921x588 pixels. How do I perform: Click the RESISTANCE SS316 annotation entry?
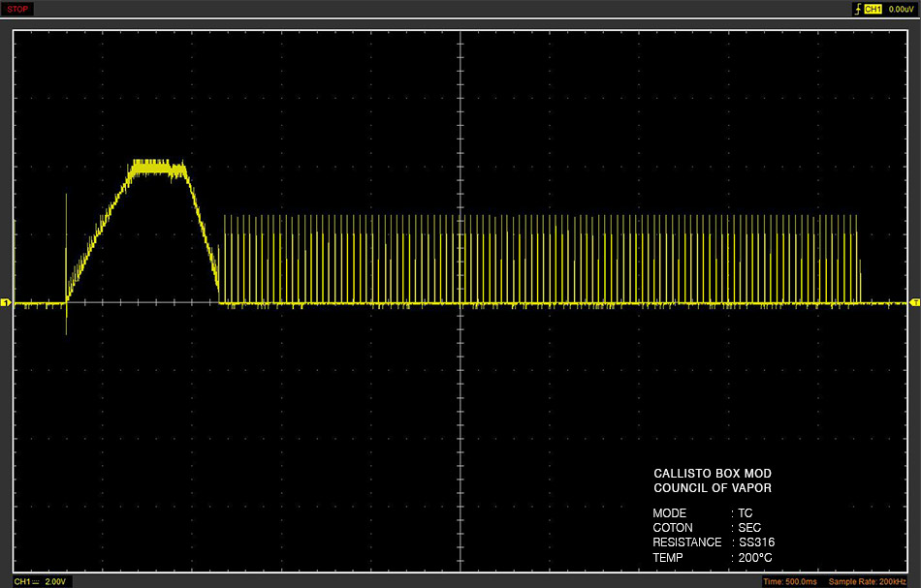714,542
